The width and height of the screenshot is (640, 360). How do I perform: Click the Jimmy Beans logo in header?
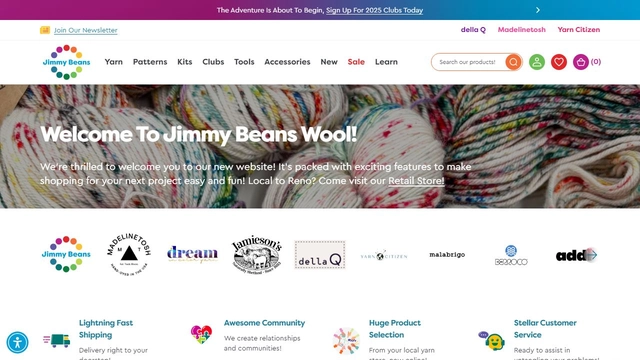point(67,62)
